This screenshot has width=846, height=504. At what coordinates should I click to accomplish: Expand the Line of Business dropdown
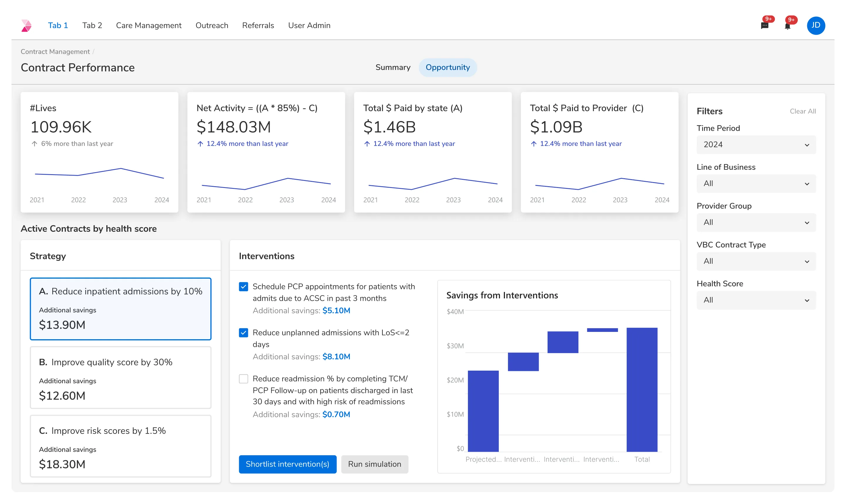pos(756,183)
